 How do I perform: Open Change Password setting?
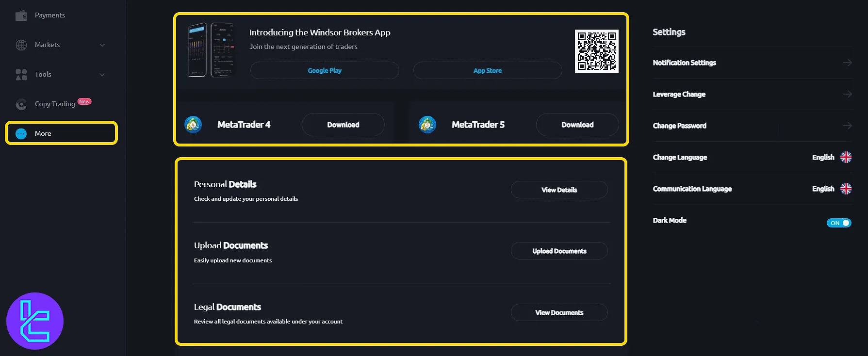pos(752,126)
